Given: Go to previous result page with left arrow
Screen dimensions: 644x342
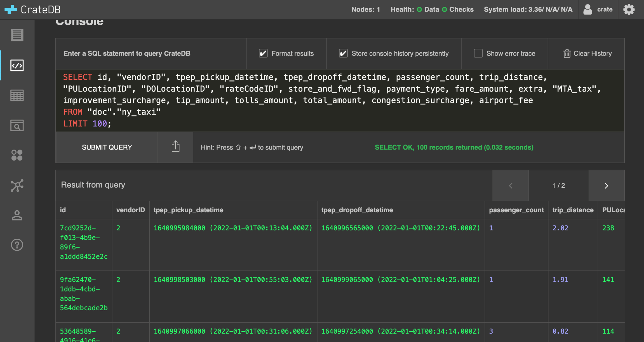Looking at the screenshot, I should pyautogui.click(x=511, y=185).
